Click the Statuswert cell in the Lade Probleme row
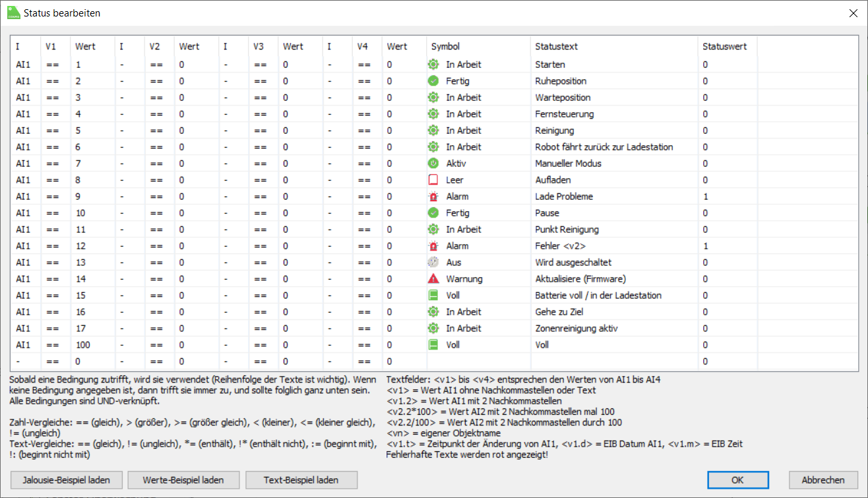Image resolution: width=868 pixels, height=498 pixels. [x=728, y=197]
